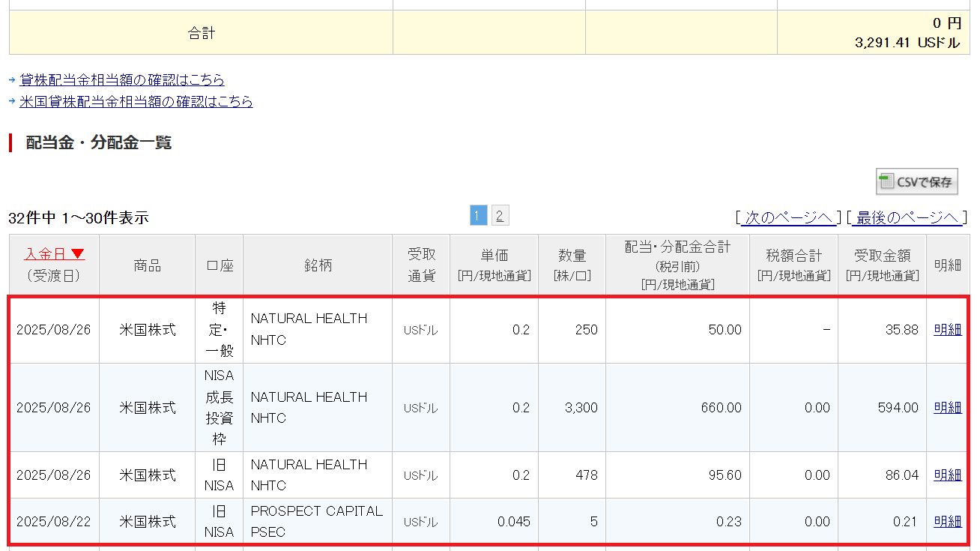
Task: Jump to 最後のページへ link
Action: click(907, 217)
